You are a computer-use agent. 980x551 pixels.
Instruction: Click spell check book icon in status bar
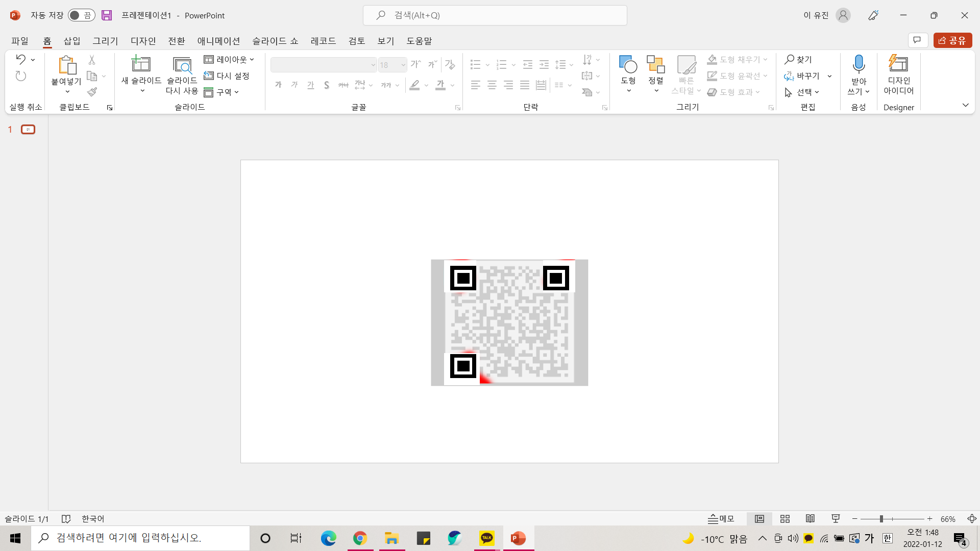coord(66,519)
